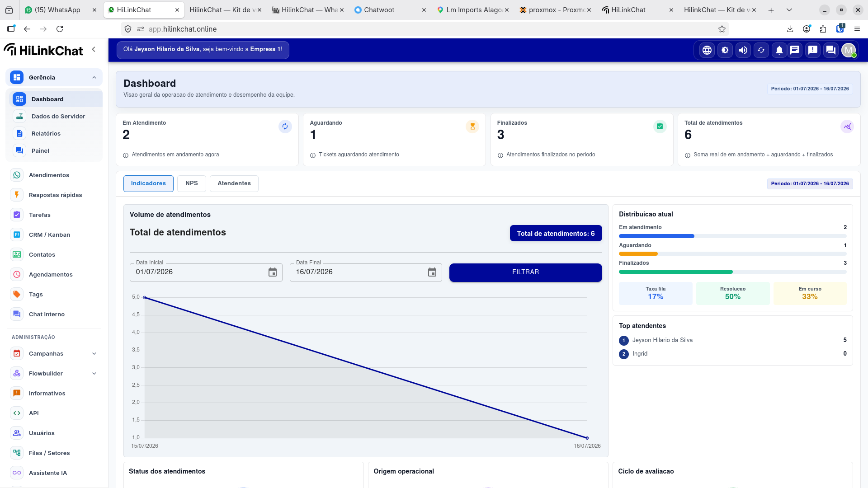Open a new browser tab

point(771,10)
